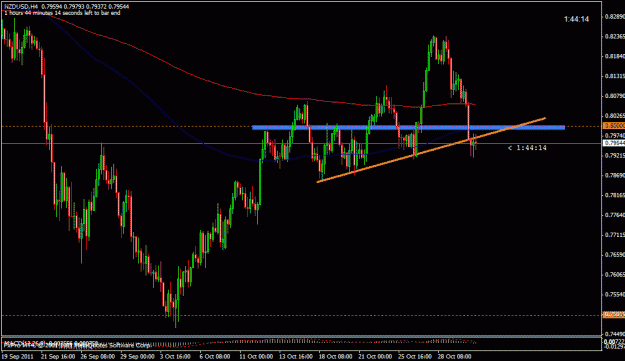Click the lower orange price level tag

(x=614, y=315)
